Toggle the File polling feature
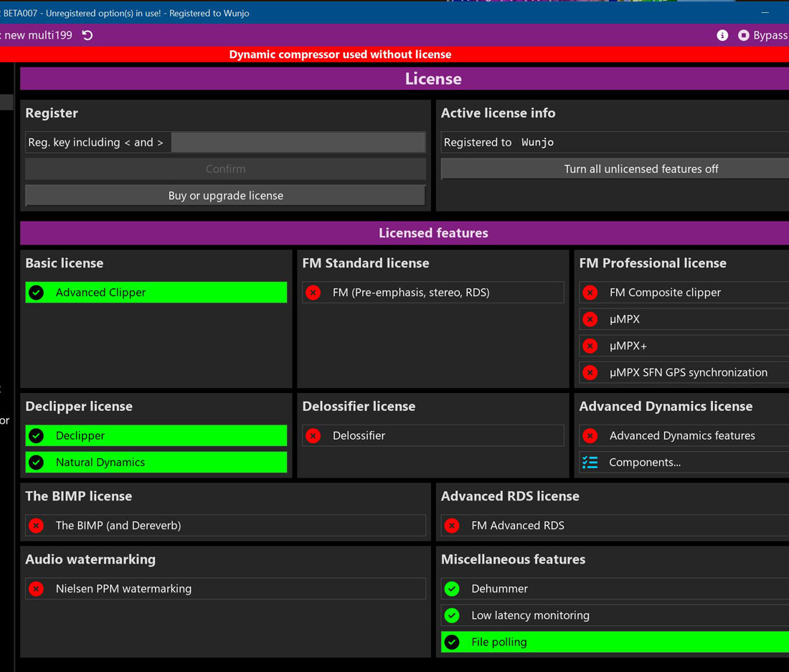The image size is (789, 672). pos(614,642)
